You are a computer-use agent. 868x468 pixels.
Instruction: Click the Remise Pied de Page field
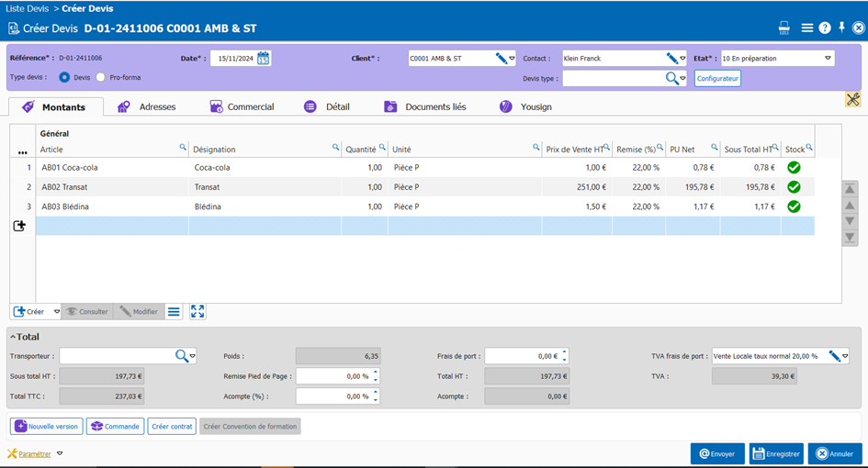333,376
